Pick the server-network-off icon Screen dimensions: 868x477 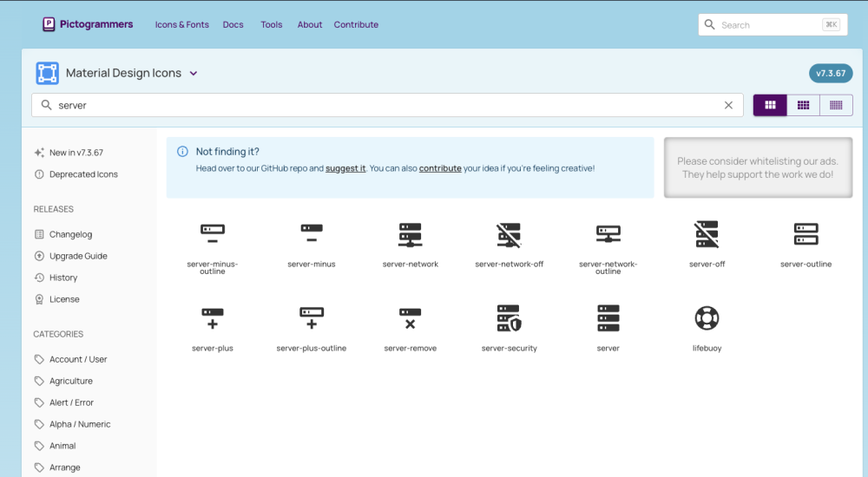click(509, 235)
